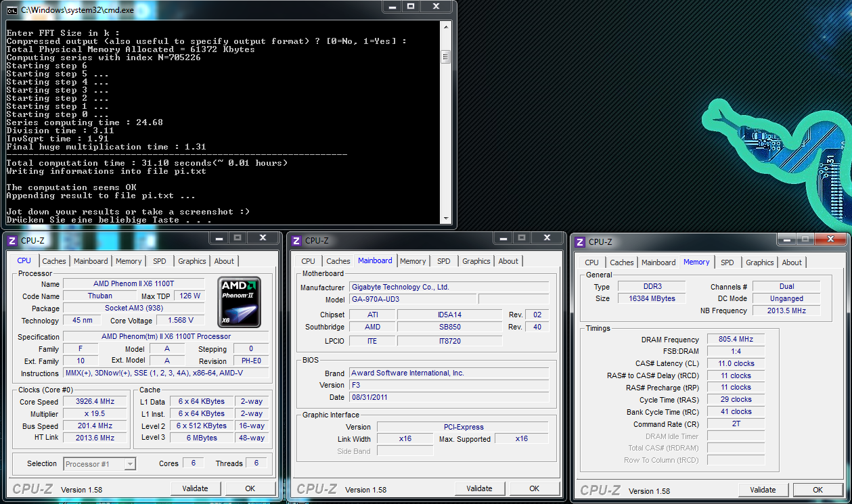Select the SPD tab in the left CPU-Z window
This screenshot has width=852, height=504.
[x=159, y=261]
